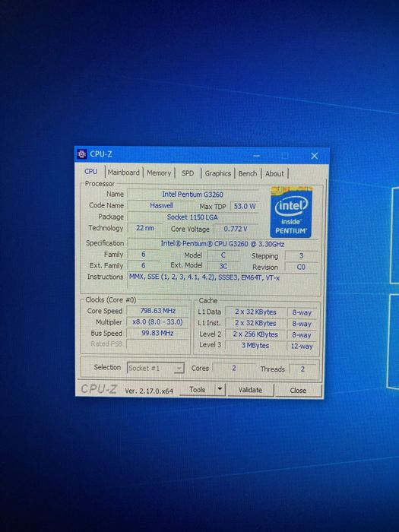Click the Revision value C0
The width and height of the screenshot is (399, 532).
click(x=301, y=267)
